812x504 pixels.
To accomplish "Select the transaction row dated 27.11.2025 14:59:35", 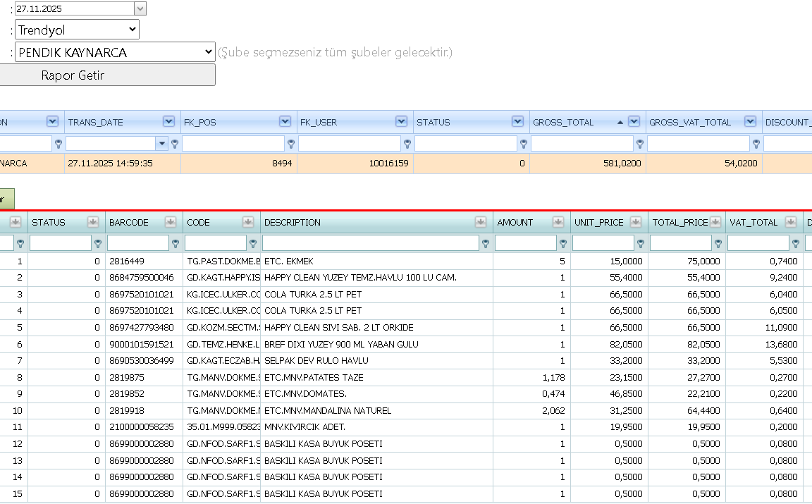I will click(x=406, y=163).
